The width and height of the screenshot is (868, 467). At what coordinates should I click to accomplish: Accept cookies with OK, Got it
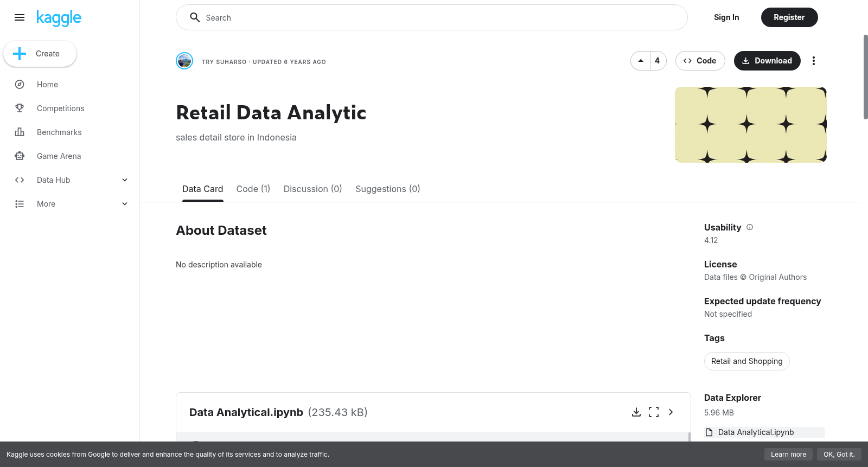point(839,455)
